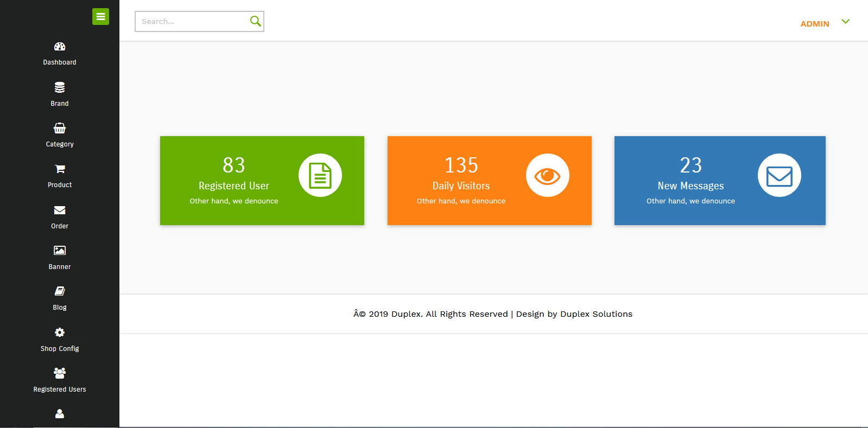Click the envelope icon on New Messages card
Image resolution: width=868 pixels, height=428 pixels.
[x=780, y=175]
